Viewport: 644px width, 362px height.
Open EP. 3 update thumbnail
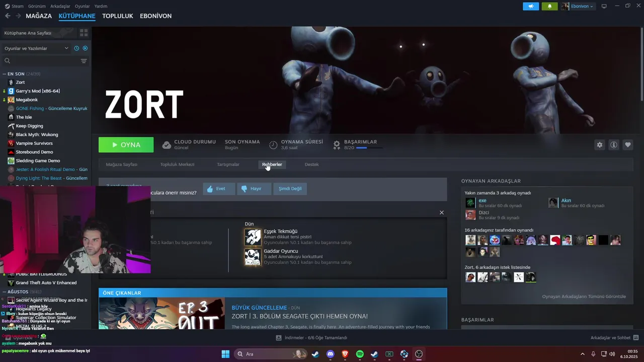[162, 314]
